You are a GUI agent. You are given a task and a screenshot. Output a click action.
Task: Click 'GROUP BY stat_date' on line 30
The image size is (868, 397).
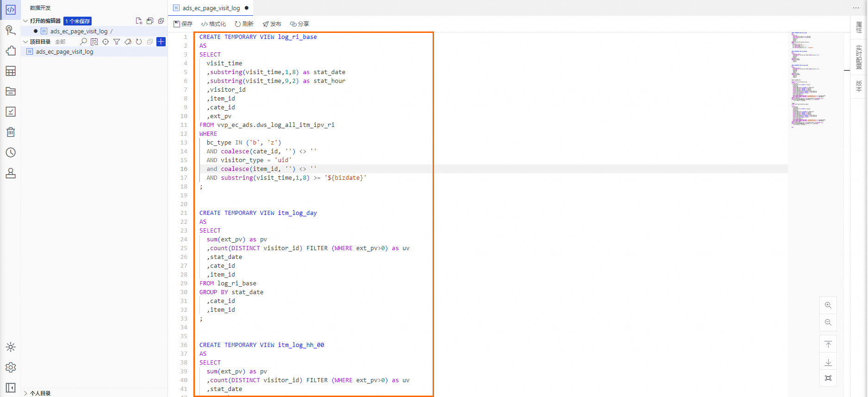coord(231,292)
